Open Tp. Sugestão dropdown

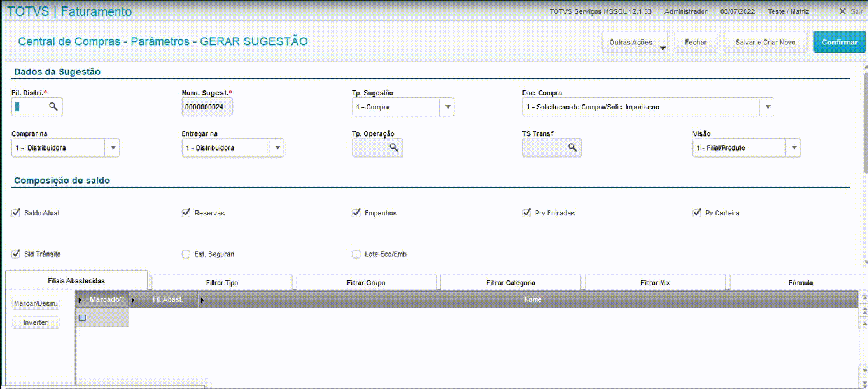point(448,107)
